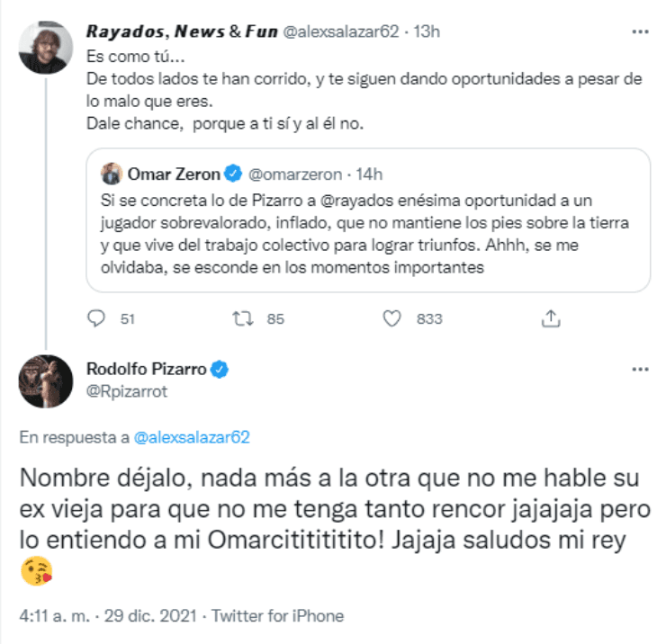Like the tweet with heart icon

tap(391, 318)
